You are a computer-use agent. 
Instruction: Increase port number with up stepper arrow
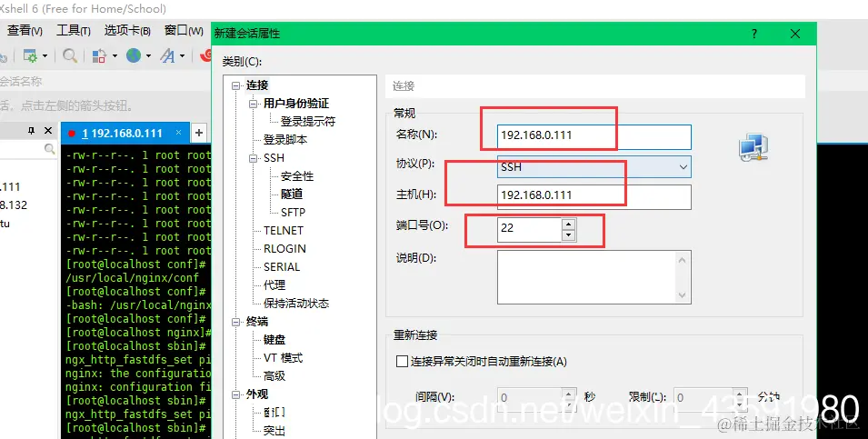point(569,224)
